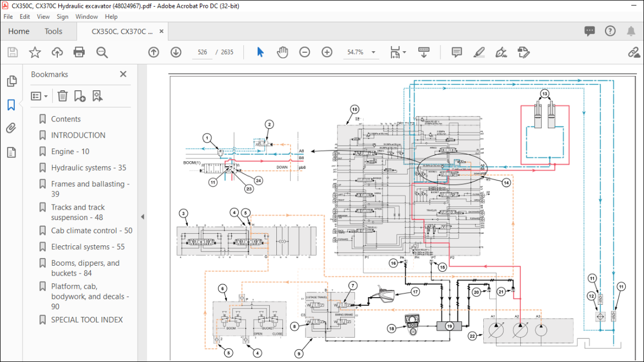
Task: Go to previous page arrow
Action: pyautogui.click(x=154, y=52)
